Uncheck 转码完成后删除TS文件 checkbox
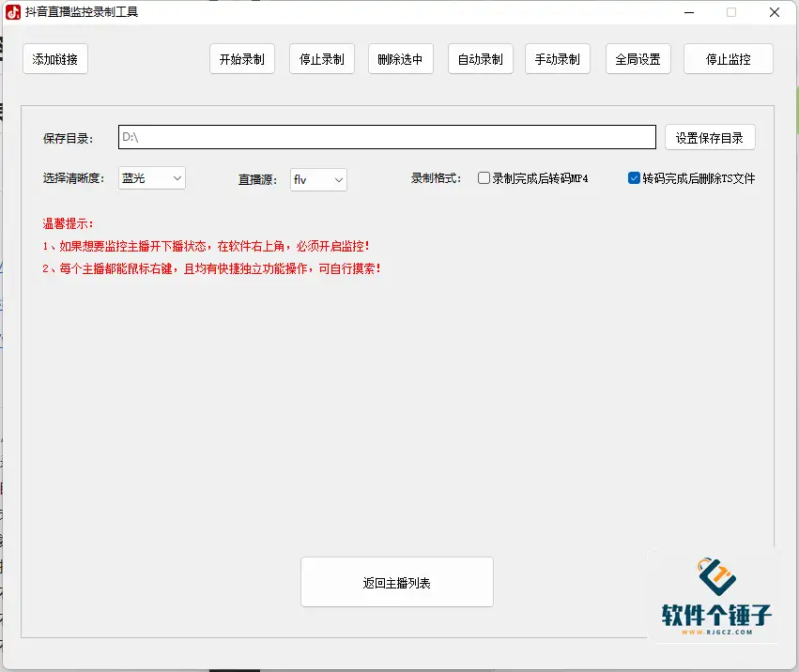Image resolution: width=799 pixels, height=672 pixels. (x=634, y=177)
